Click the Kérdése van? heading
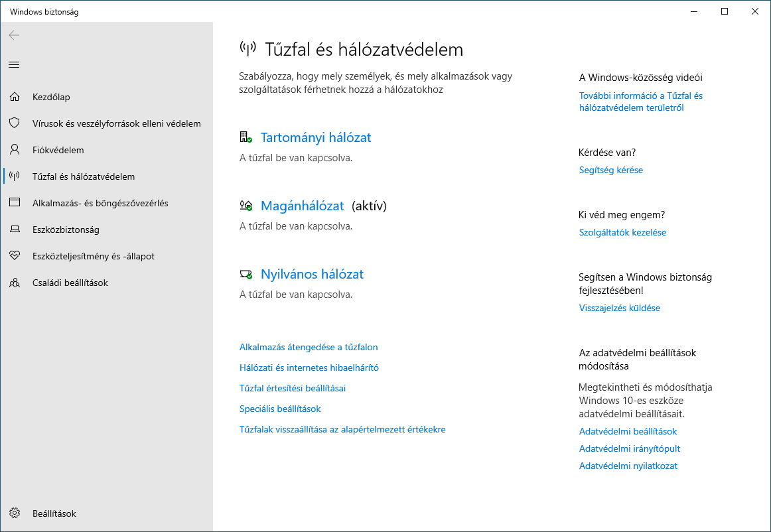The image size is (771, 532). coord(607,153)
